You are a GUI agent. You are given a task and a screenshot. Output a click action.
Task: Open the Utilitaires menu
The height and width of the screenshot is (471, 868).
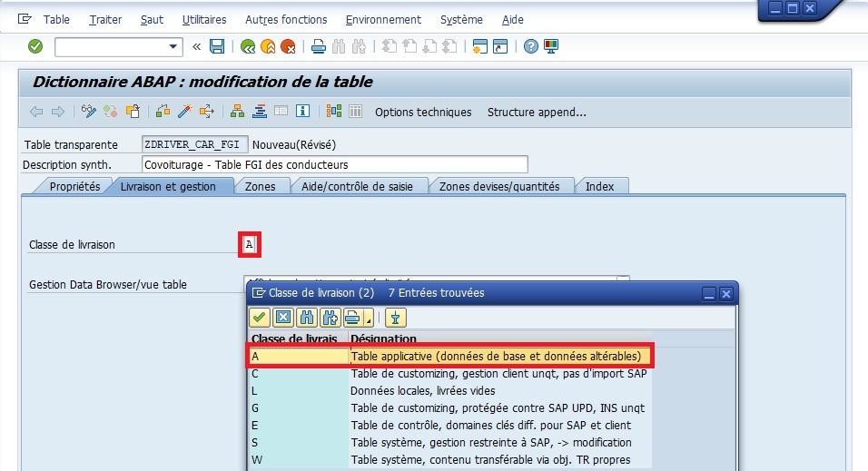[x=204, y=19]
